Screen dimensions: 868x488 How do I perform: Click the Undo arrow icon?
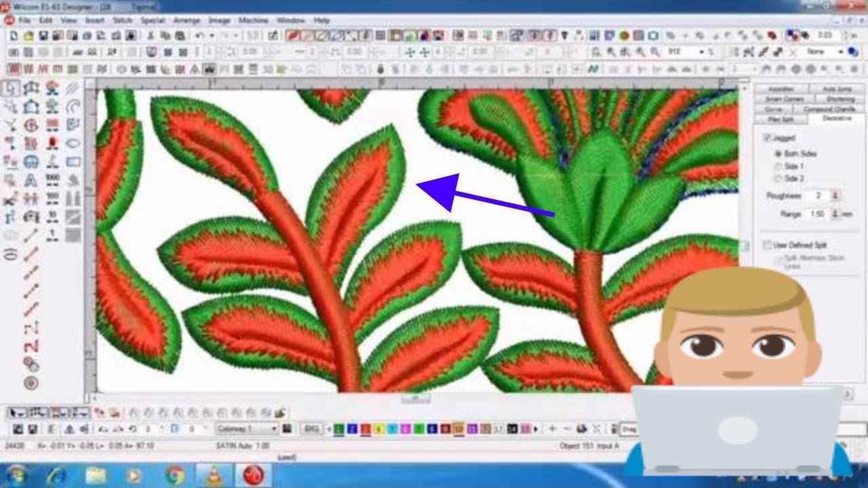pos(199,35)
